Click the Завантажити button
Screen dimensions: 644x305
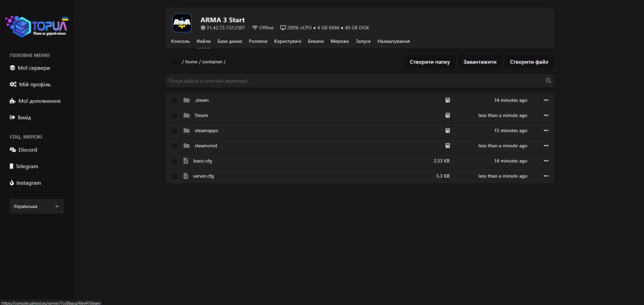[x=479, y=62]
